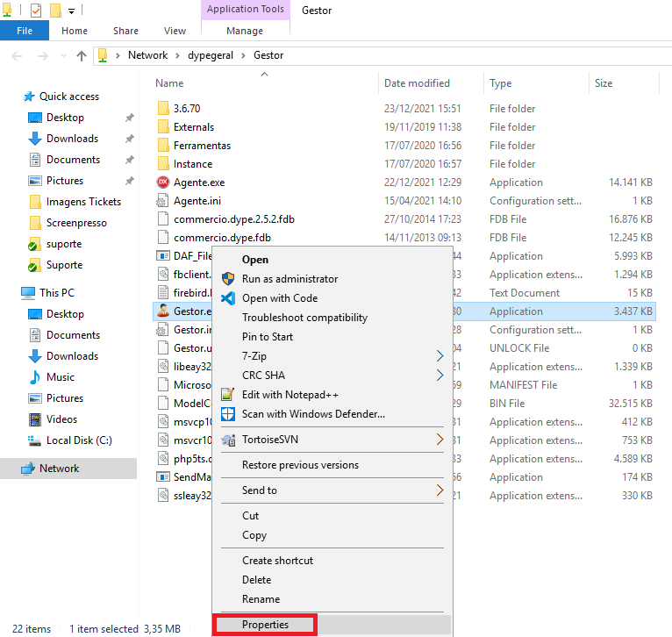Click the Agente.ini settings file icon
Viewport: 672px width, 637px height.
(163, 201)
